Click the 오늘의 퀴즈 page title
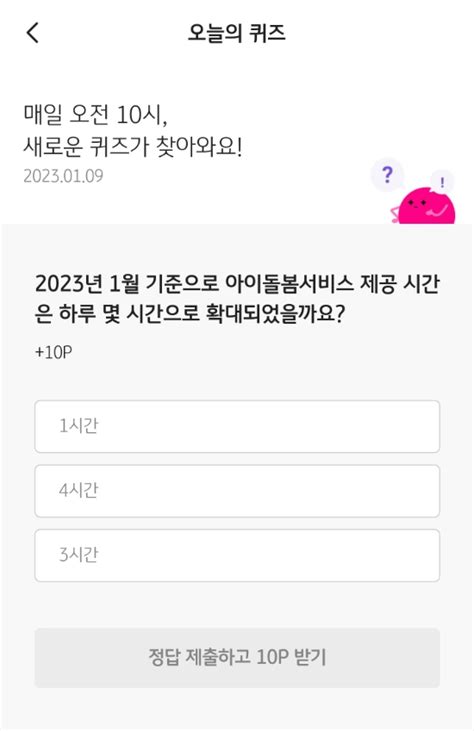The width and height of the screenshot is (474, 731). pyautogui.click(x=236, y=33)
